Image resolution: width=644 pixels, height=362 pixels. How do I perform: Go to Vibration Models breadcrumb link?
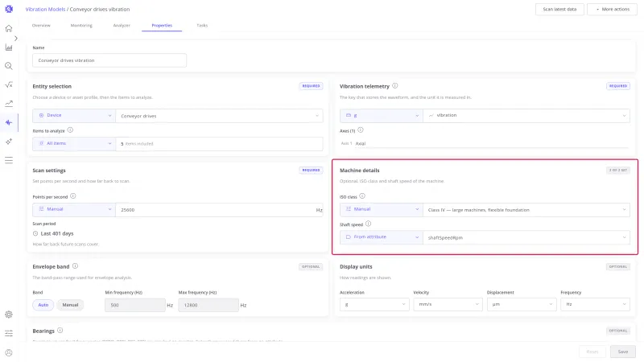tap(45, 9)
